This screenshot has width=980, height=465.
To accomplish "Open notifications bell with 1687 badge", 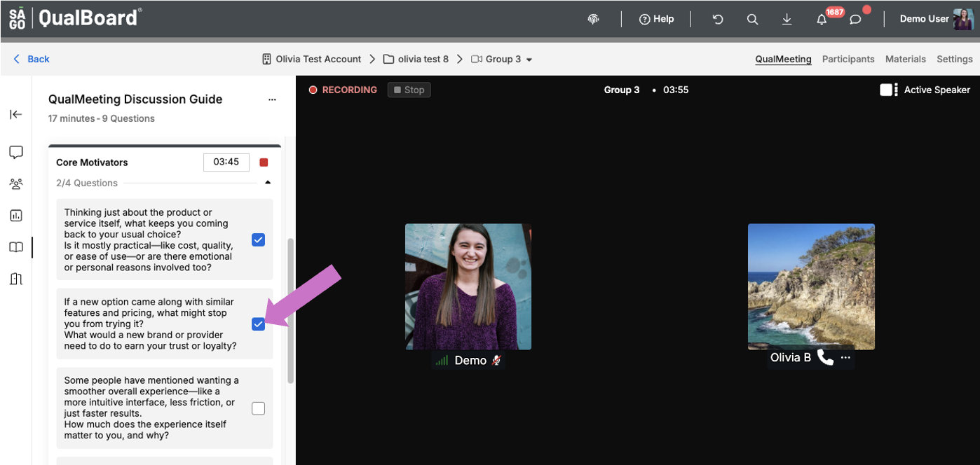I will pyautogui.click(x=822, y=20).
